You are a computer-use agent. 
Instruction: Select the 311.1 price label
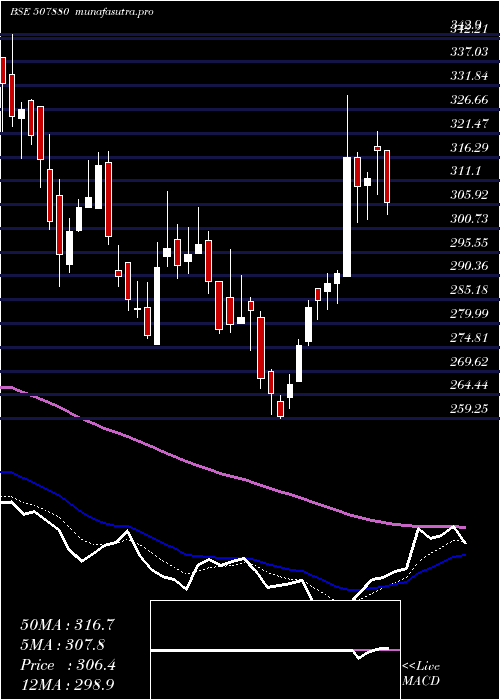point(466,171)
